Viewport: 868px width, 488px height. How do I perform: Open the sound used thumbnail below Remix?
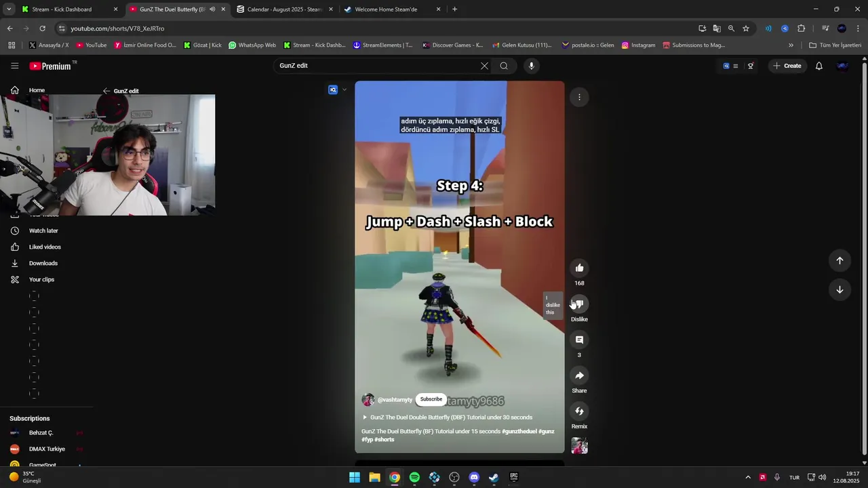(579, 446)
